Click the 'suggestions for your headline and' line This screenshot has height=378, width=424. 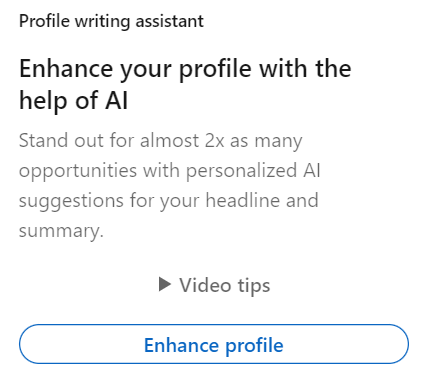coord(169,201)
